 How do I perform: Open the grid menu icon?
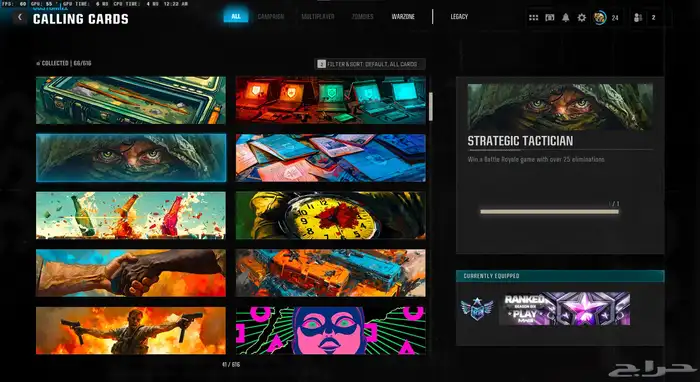[533, 18]
